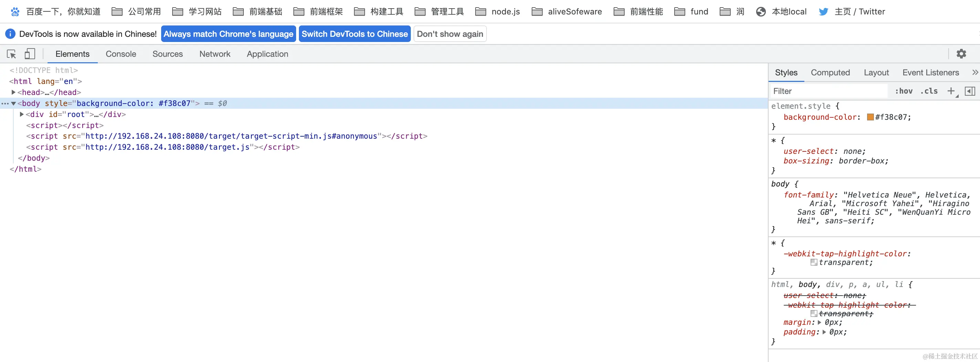Open the 公司常用 bookmark folder
Viewport: 980px width, 362px height.
coord(136,11)
